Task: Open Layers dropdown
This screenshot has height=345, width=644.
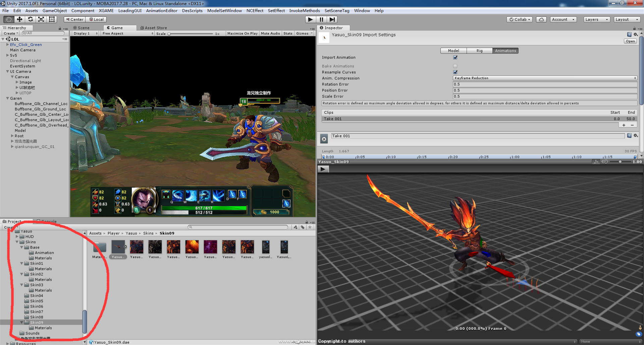Action: (597, 19)
